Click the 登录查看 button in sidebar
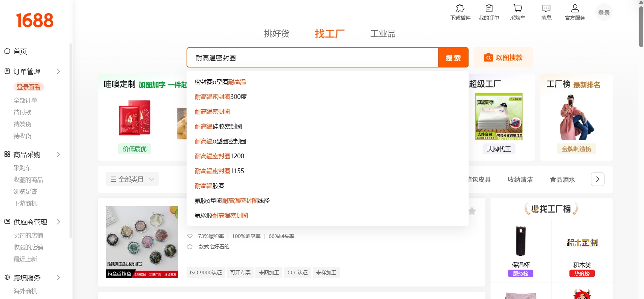Viewport: 644px width, 299px height. pyautogui.click(x=29, y=87)
